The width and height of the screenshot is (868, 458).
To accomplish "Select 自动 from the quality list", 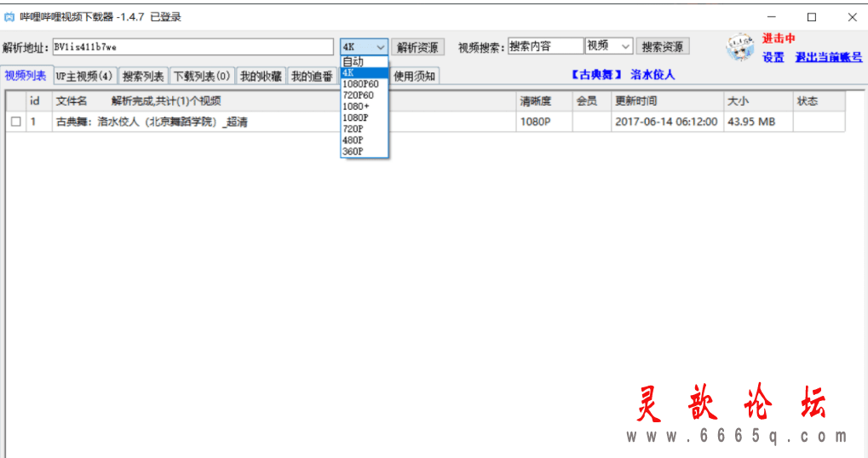I will (x=365, y=61).
